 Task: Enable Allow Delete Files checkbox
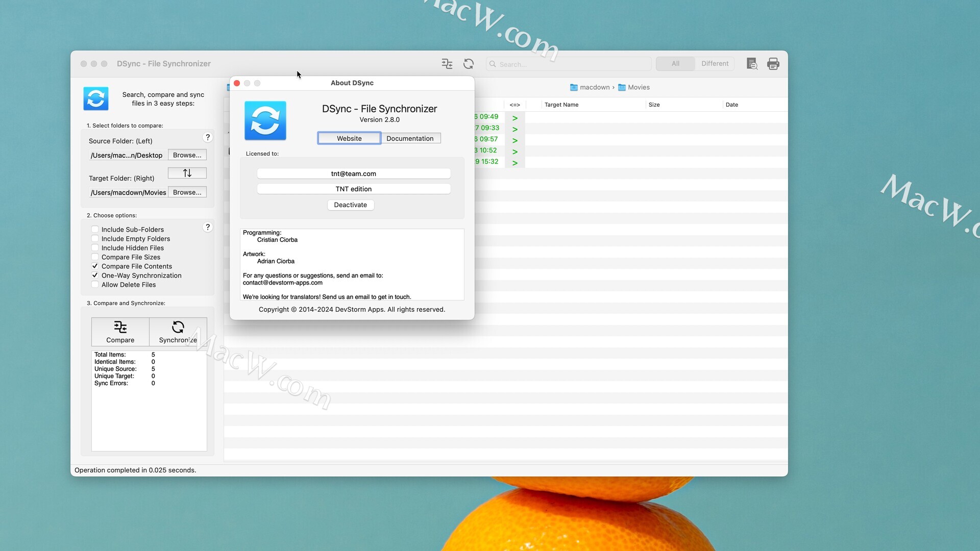pos(95,285)
